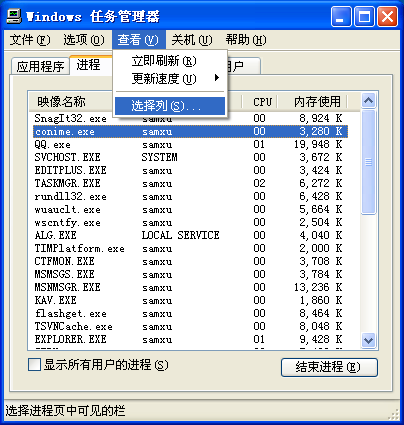Click the scrollbar up arrow
This screenshot has height=425, width=404.
point(368,101)
